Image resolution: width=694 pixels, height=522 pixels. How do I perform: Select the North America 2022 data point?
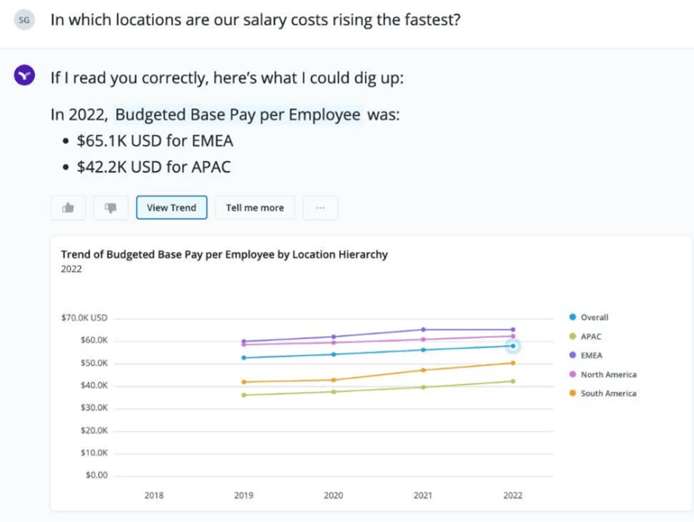click(x=513, y=336)
